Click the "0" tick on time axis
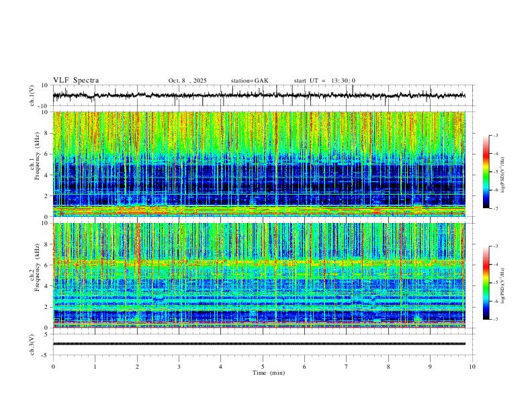This screenshot has width=532, height=411. (x=53, y=367)
